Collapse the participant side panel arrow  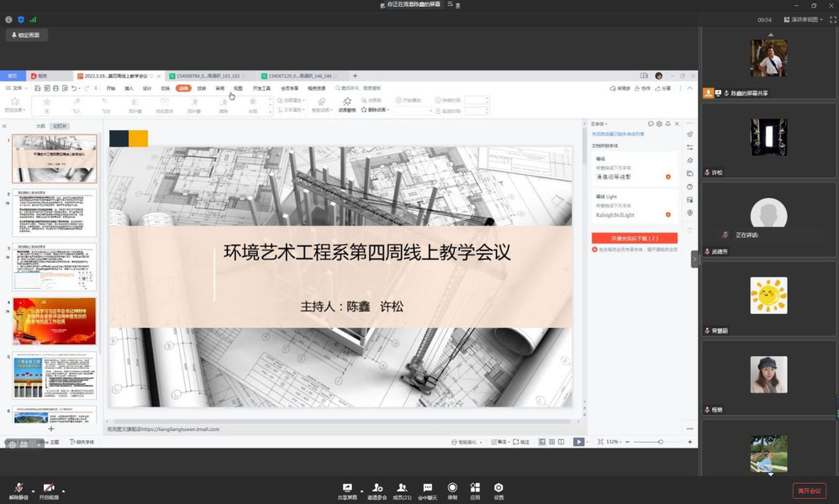[695, 260]
